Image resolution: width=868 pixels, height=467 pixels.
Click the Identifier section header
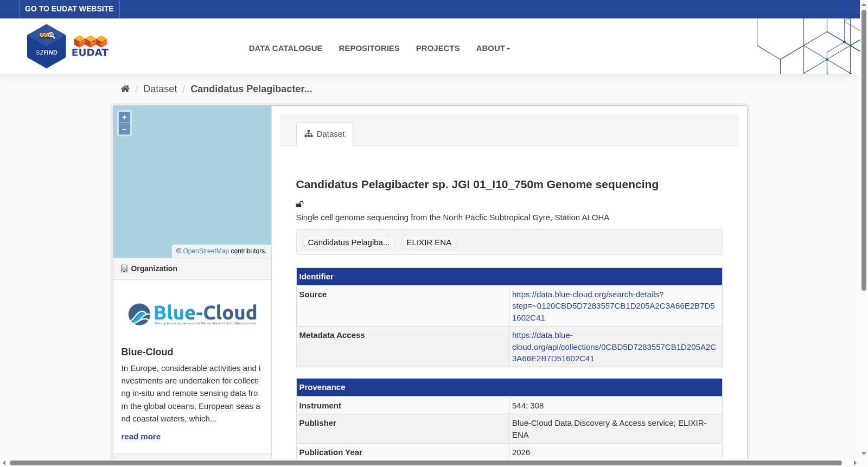pyautogui.click(x=509, y=277)
